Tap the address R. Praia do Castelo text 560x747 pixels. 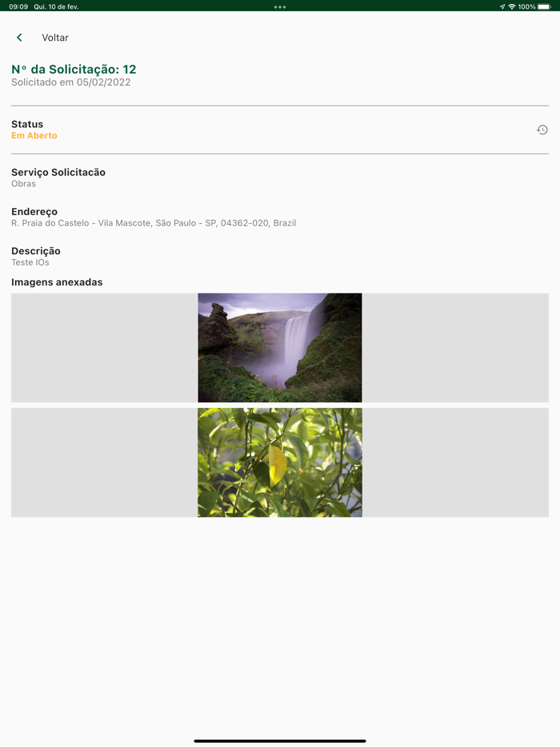[154, 223]
